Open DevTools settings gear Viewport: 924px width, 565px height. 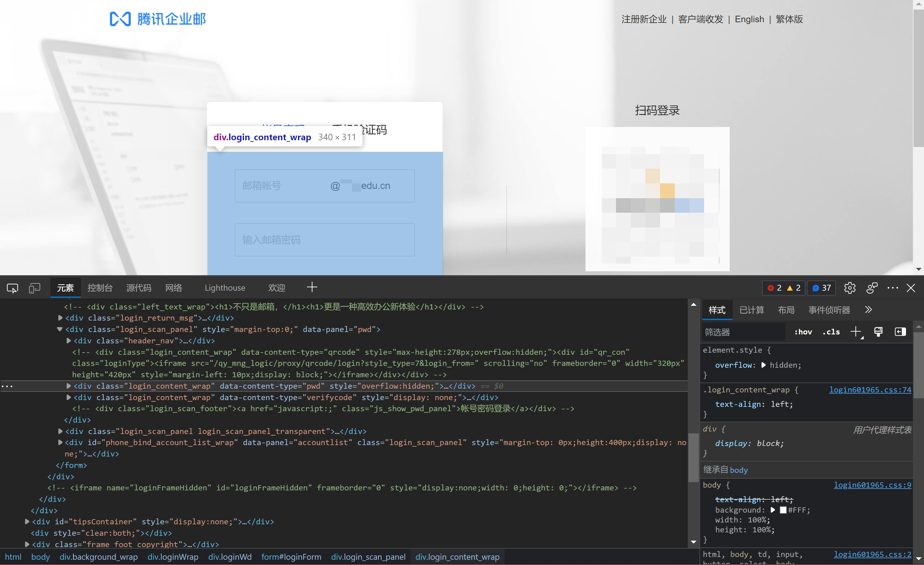(849, 288)
